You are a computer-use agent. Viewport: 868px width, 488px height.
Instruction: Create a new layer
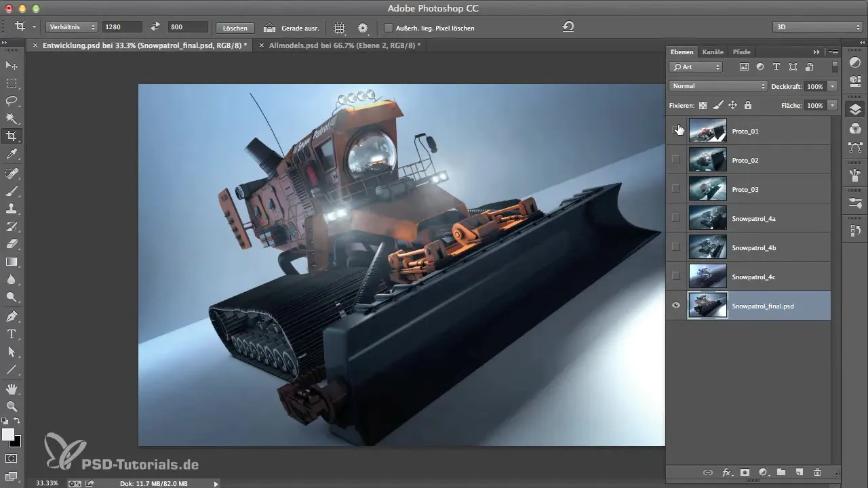point(799,472)
